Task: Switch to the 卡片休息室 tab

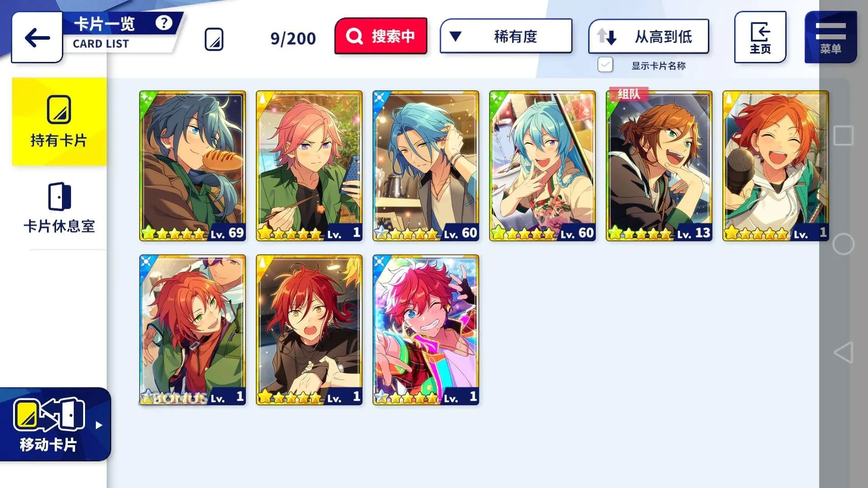Action: tap(59, 208)
